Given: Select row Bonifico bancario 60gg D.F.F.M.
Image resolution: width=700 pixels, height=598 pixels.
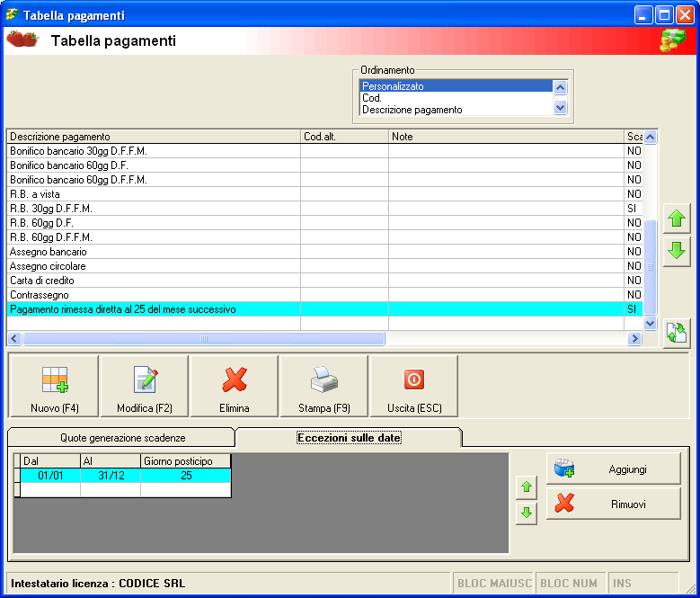Looking at the screenshot, I should click(325, 180).
